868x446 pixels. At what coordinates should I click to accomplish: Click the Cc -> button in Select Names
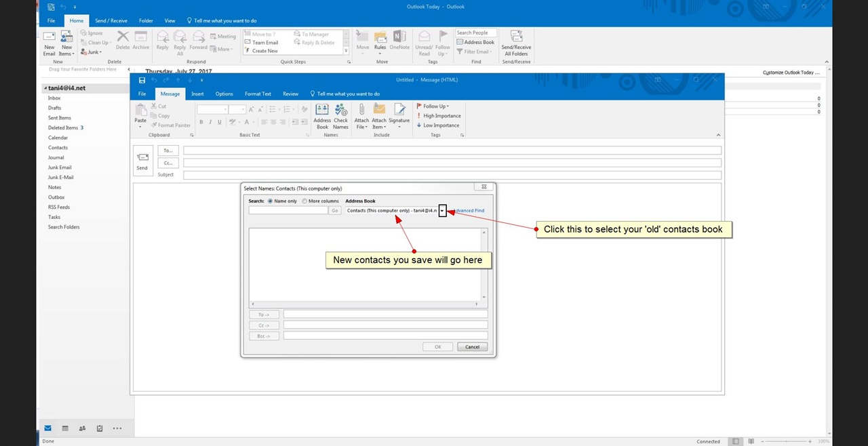coord(264,325)
